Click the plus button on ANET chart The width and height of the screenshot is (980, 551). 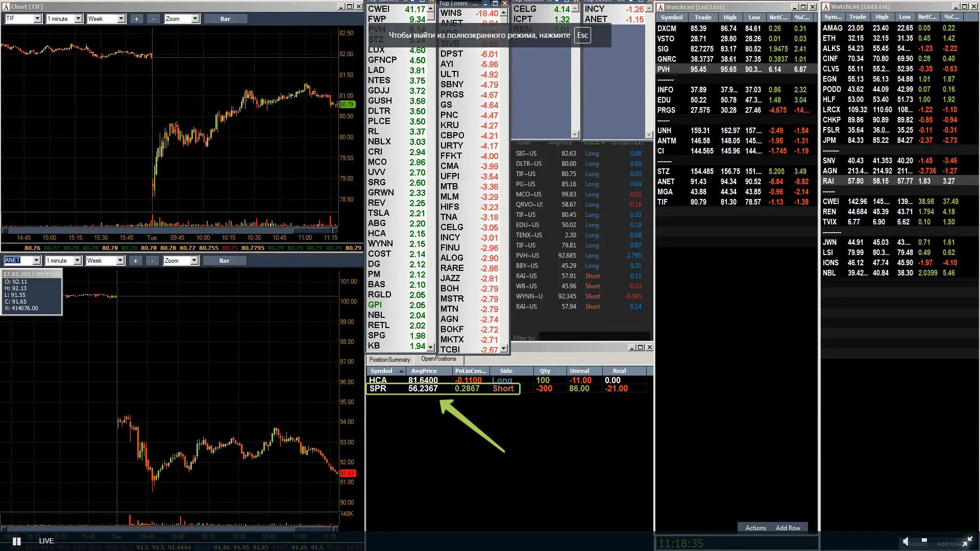(x=135, y=261)
